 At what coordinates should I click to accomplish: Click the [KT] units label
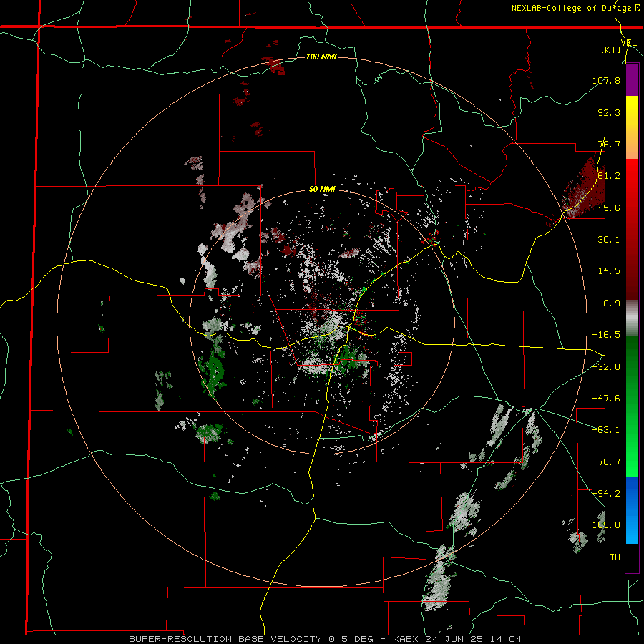tap(611, 49)
